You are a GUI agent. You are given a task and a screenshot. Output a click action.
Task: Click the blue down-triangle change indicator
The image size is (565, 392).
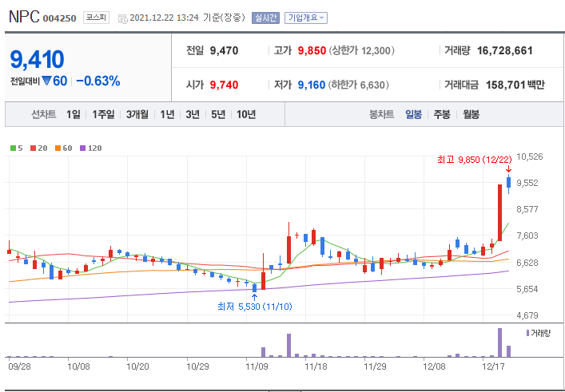[x=46, y=81]
